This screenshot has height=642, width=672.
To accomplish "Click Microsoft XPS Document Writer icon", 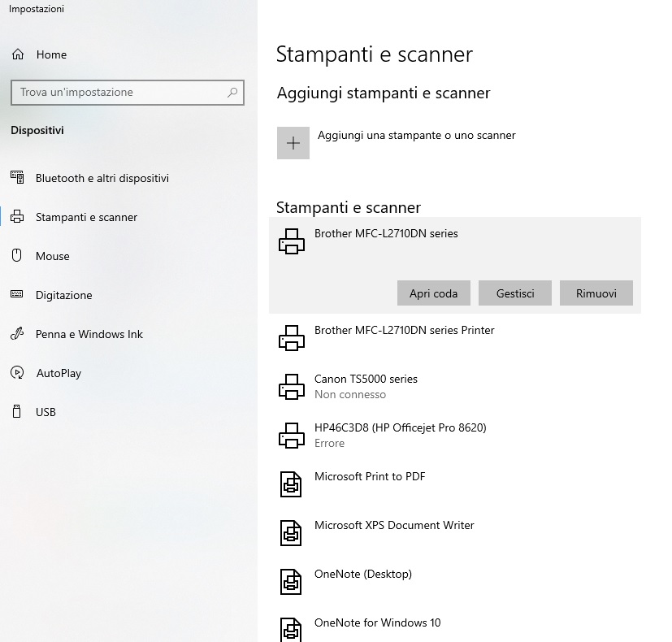I will coord(291,533).
